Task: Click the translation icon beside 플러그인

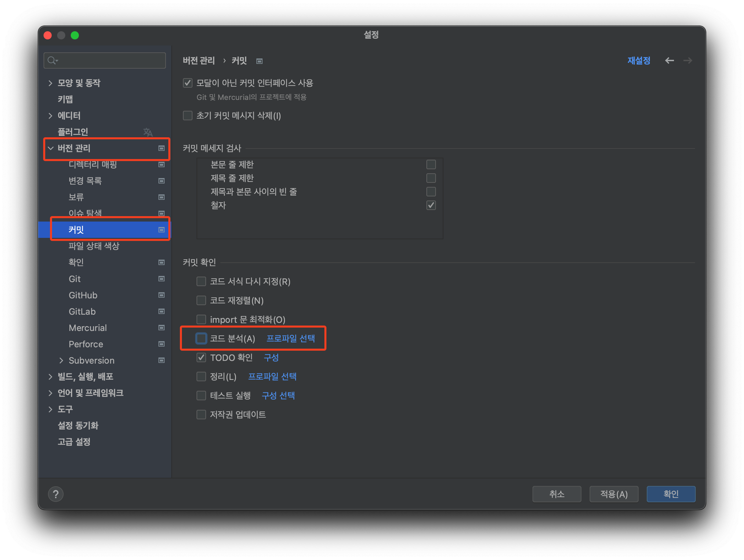Action: [x=148, y=132]
